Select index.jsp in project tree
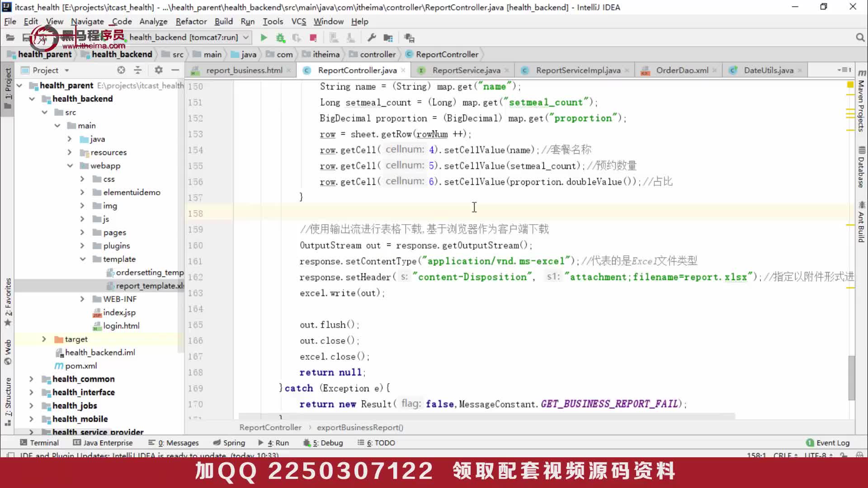The height and width of the screenshot is (488, 868). (114, 313)
